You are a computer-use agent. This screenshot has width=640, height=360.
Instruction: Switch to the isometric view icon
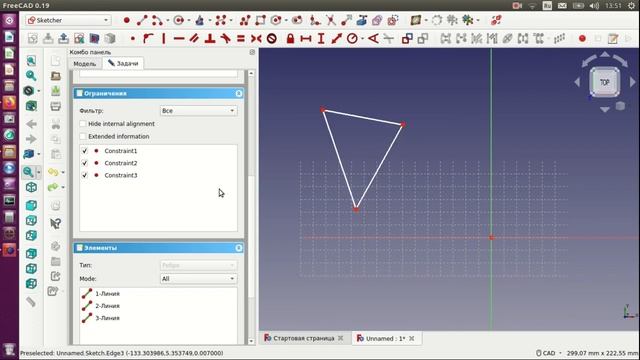point(31,187)
